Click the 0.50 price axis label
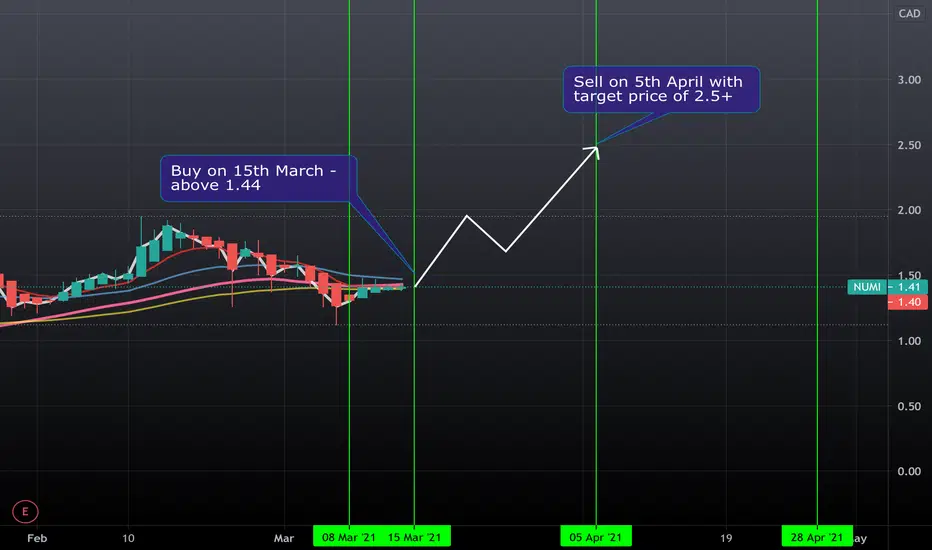The height and width of the screenshot is (550, 932). [x=909, y=406]
